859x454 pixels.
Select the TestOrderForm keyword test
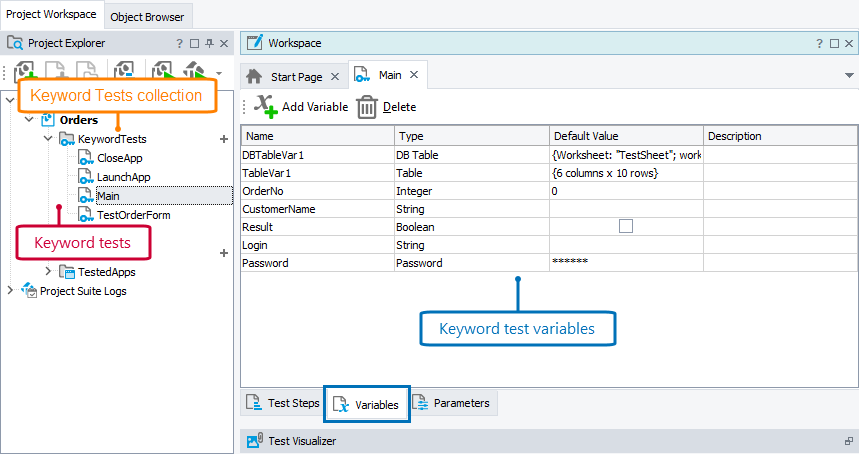coord(134,214)
